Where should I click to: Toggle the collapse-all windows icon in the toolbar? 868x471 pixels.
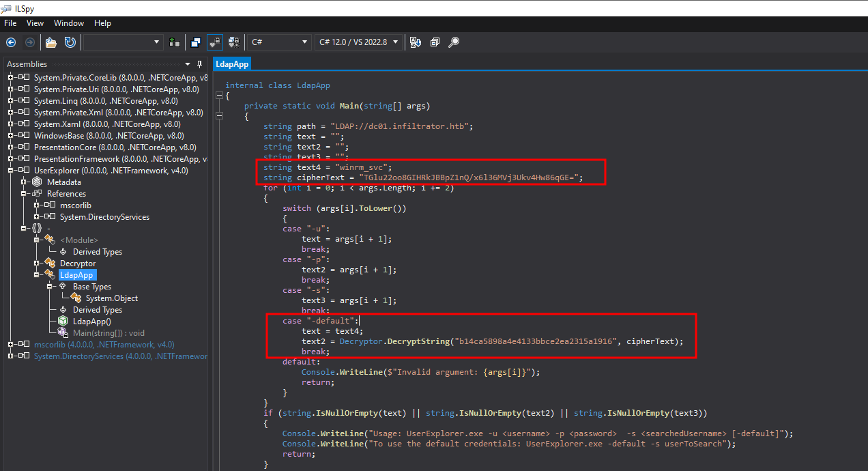(196, 42)
